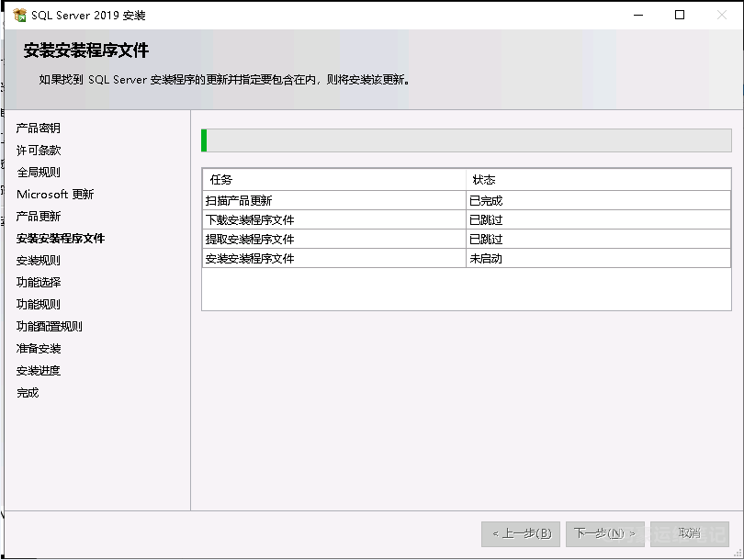Select the 产品密钥 step in sidebar
744x560 pixels.
pos(38,129)
